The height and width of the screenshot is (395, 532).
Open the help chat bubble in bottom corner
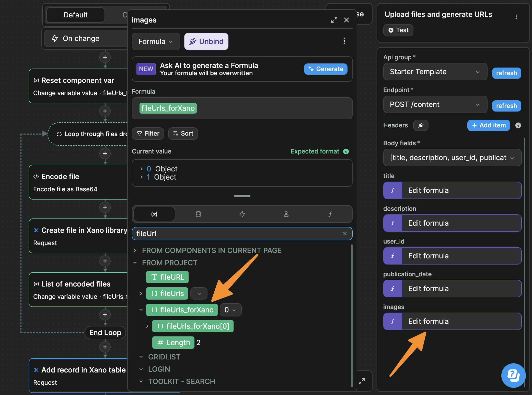[513, 376]
